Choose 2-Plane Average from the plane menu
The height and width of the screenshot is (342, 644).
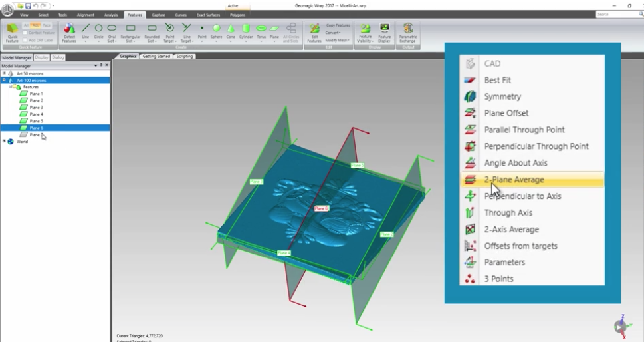532,180
